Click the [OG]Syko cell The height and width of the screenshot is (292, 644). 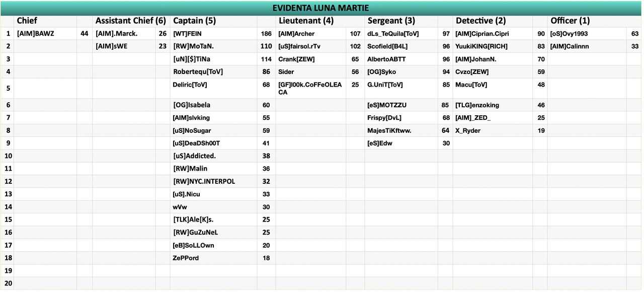pos(401,71)
